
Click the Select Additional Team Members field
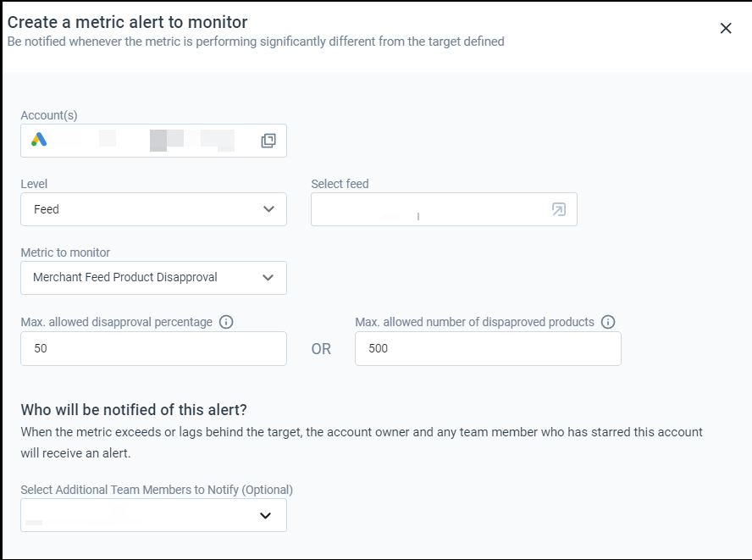click(153, 515)
